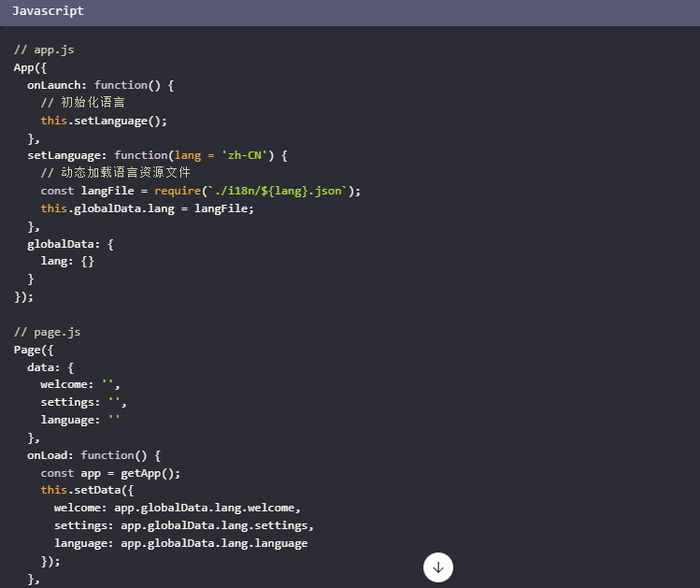The image size is (700, 588).
Task: Click the "settings: ''," data line
Action: pyautogui.click(x=83, y=402)
